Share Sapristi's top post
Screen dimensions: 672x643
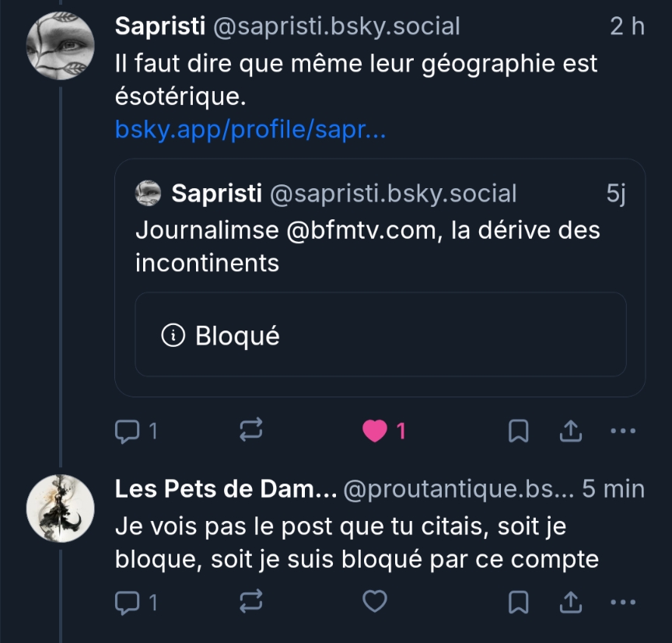pyautogui.click(x=571, y=430)
